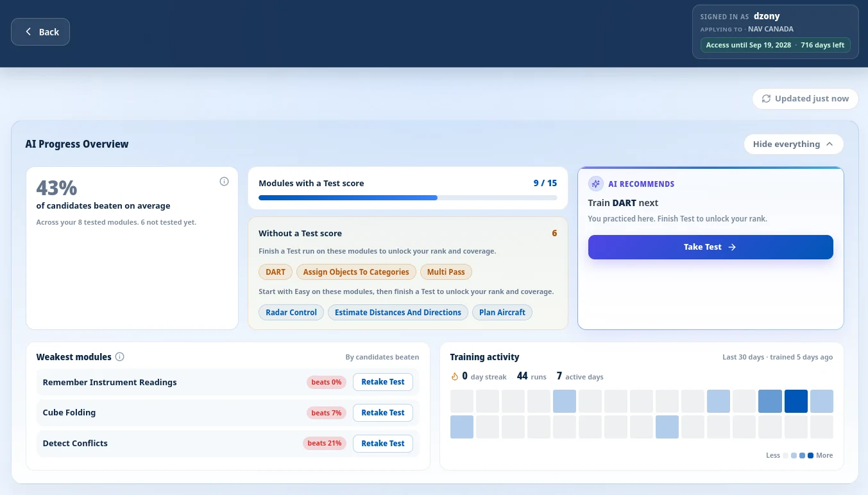Click the By candidates beaten label
This screenshot has height=495, width=868.
tap(382, 358)
